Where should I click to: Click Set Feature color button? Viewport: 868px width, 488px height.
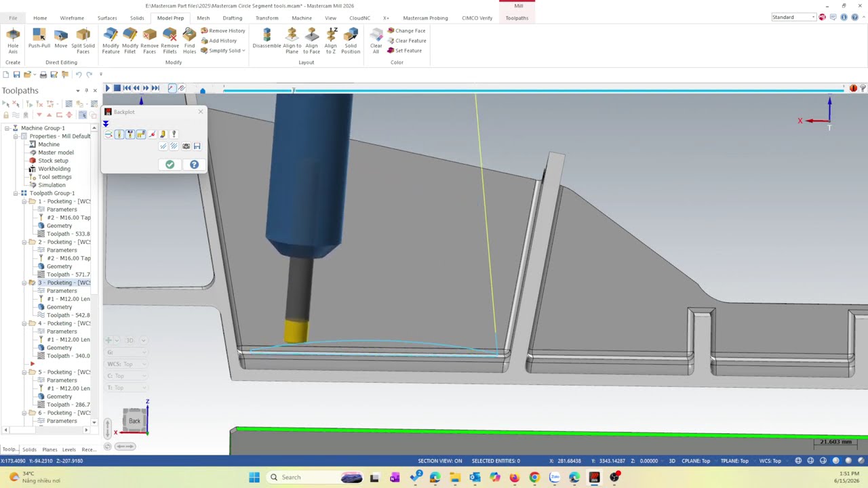(x=405, y=51)
